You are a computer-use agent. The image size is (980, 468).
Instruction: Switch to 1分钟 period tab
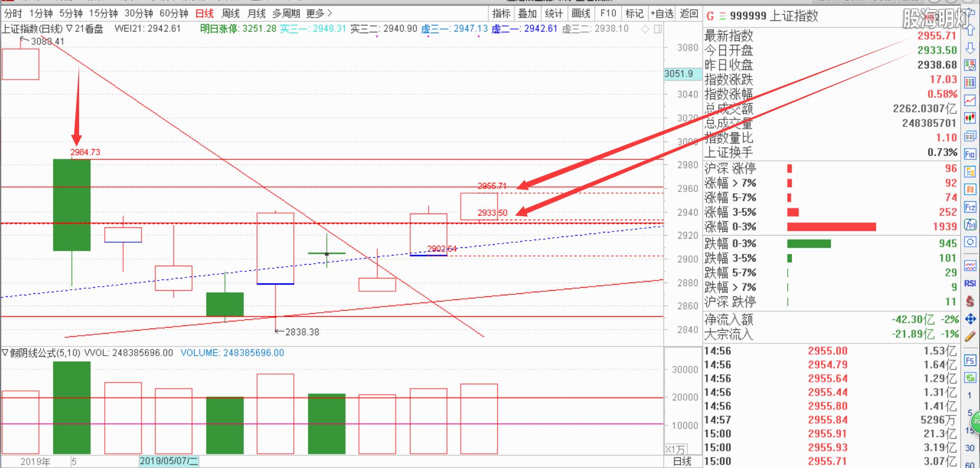point(41,13)
